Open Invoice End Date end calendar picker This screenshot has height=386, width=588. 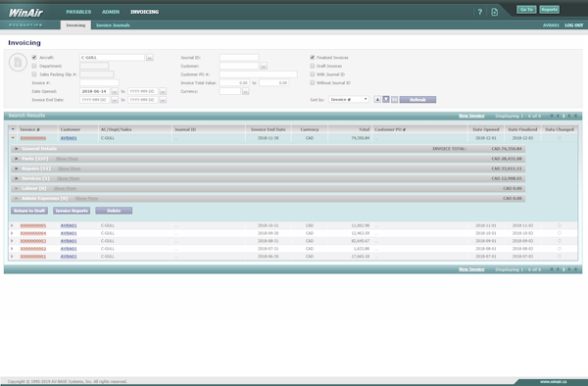163,100
